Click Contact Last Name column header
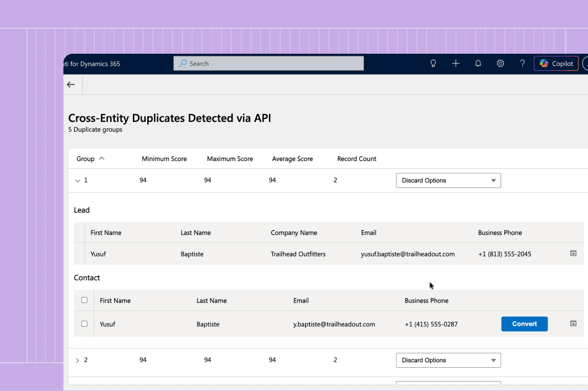The width and height of the screenshot is (588, 391). [x=212, y=301]
